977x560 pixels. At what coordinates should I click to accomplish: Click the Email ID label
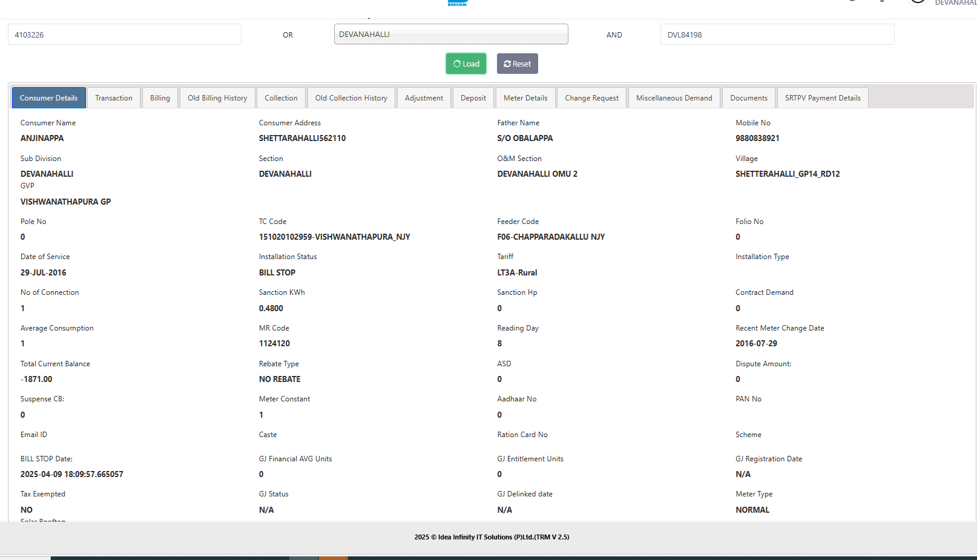tap(34, 435)
